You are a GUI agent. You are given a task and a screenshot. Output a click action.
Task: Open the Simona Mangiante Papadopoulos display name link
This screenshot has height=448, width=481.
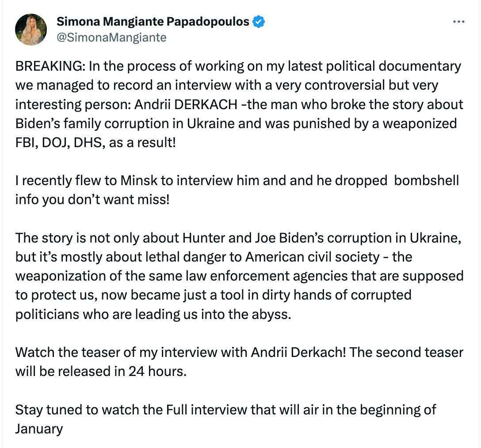pos(153,22)
